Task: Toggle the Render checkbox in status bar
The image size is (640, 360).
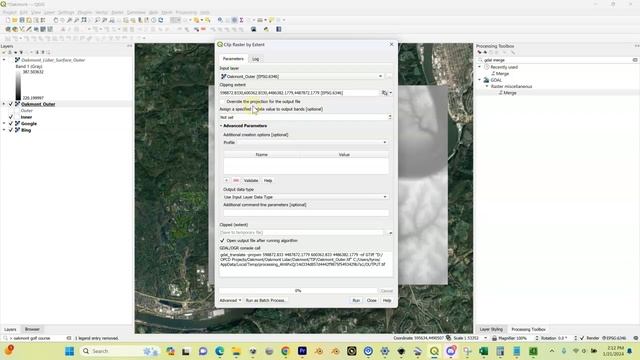Action: [582, 338]
